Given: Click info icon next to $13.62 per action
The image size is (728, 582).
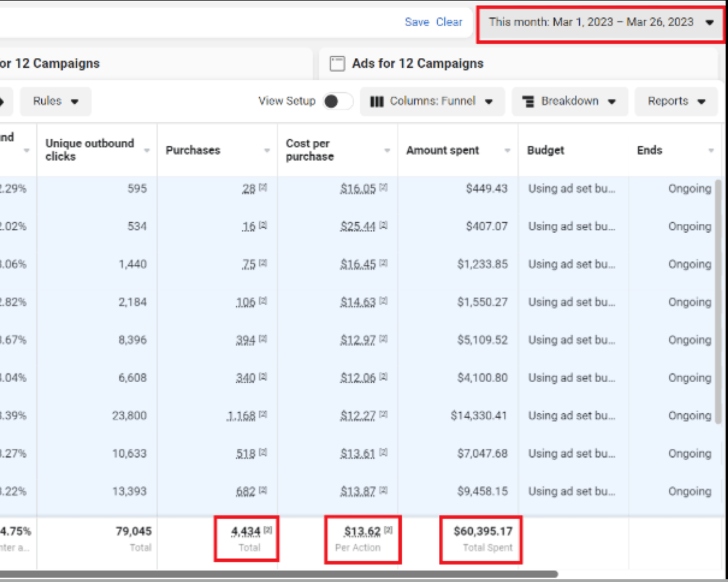Looking at the screenshot, I should (388, 530).
